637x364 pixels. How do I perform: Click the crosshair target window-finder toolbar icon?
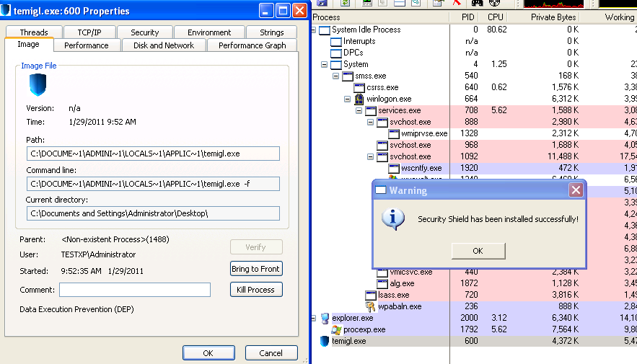494,3
